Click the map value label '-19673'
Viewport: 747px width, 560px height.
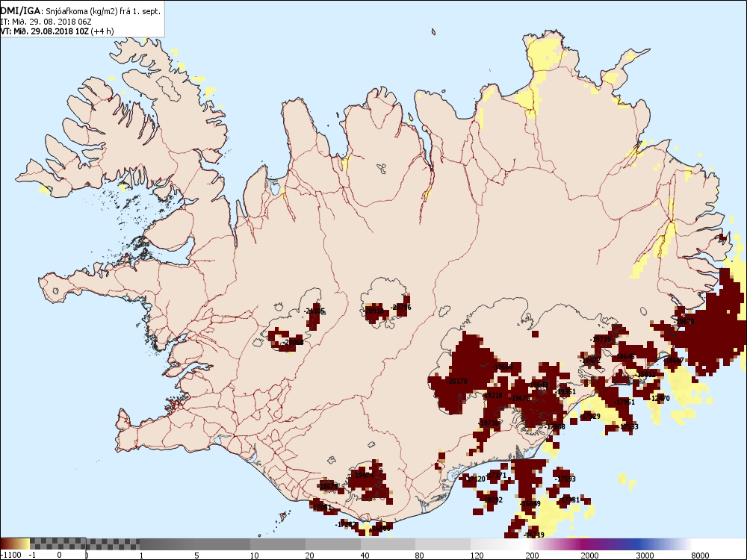pyautogui.click(x=520, y=399)
